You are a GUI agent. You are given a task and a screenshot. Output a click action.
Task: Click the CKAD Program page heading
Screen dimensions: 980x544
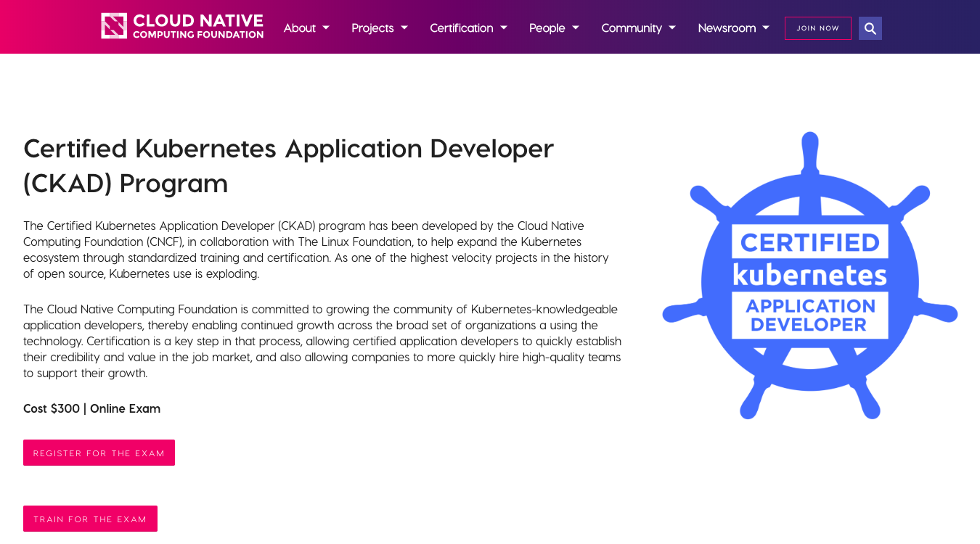click(x=289, y=165)
